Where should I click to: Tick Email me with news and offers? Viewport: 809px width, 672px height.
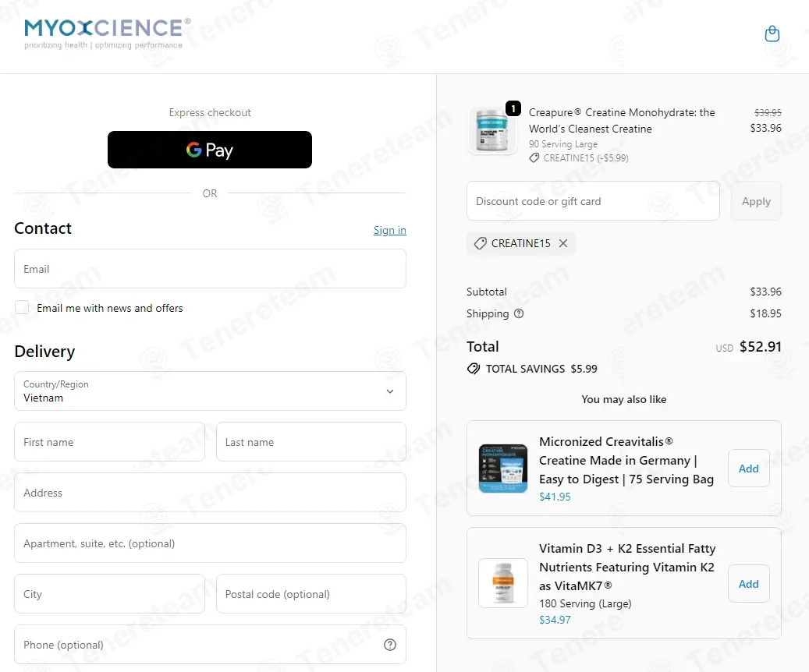tap(22, 307)
